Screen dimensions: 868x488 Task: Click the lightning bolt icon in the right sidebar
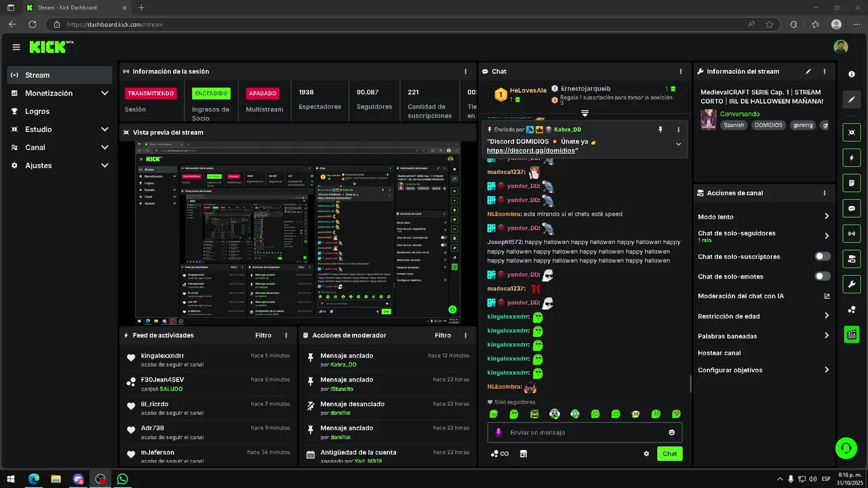(x=852, y=158)
